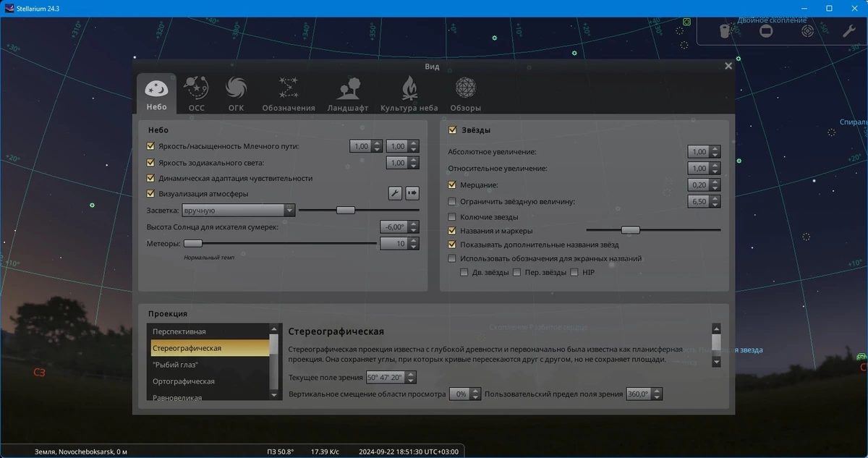Uncheck Названия и маркеры

click(453, 231)
